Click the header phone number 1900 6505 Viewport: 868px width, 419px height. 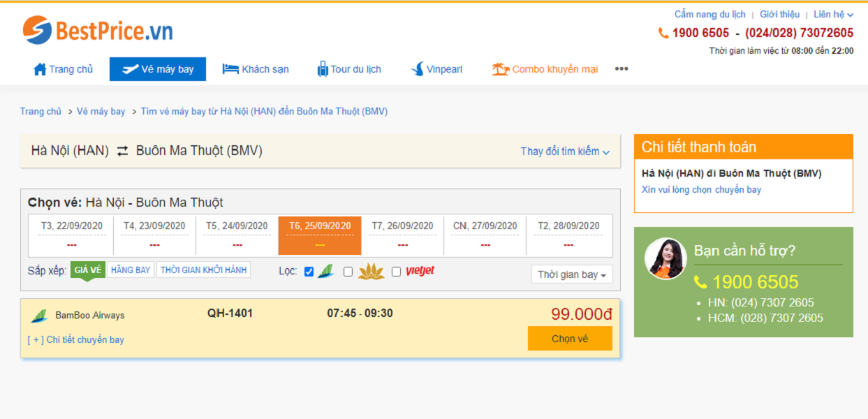(x=700, y=33)
